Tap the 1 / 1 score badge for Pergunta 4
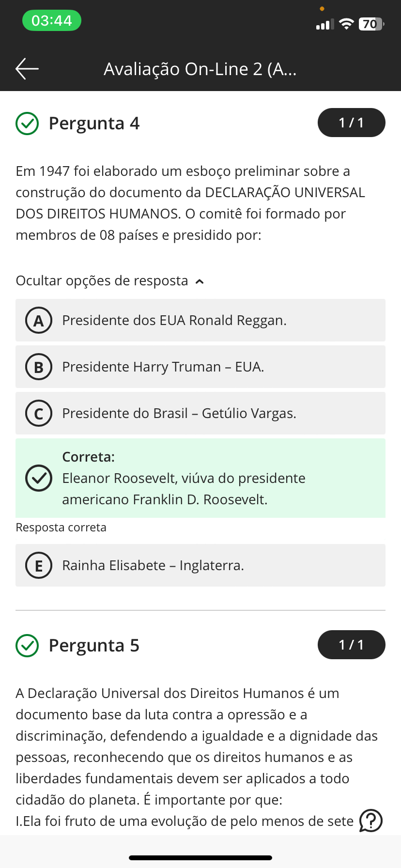This screenshot has height=868, width=401. point(351,123)
